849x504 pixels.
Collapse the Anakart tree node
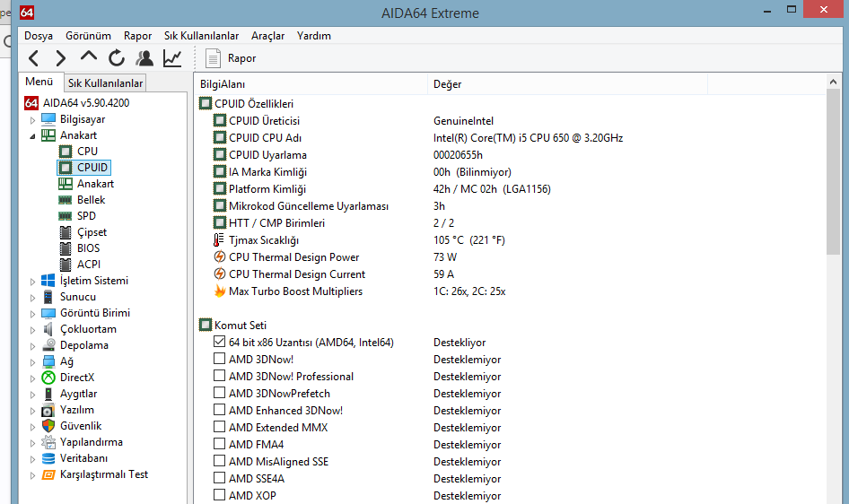coord(33,135)
